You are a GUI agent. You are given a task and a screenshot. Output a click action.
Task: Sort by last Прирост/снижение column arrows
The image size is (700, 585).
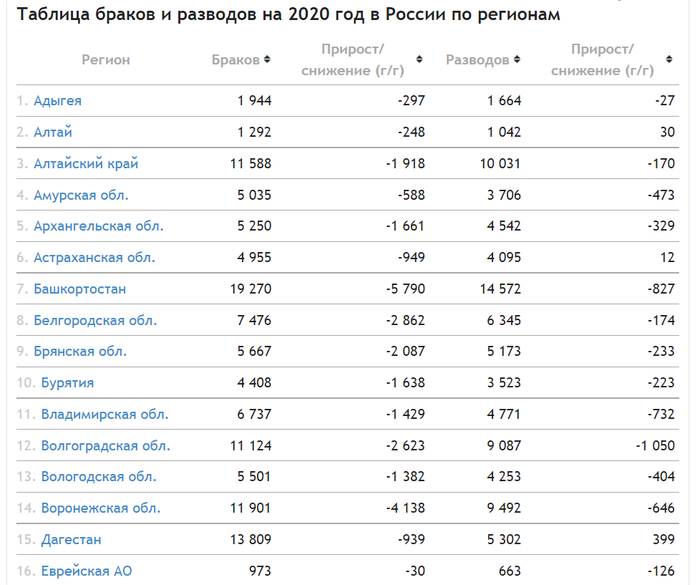click(669, 59)
